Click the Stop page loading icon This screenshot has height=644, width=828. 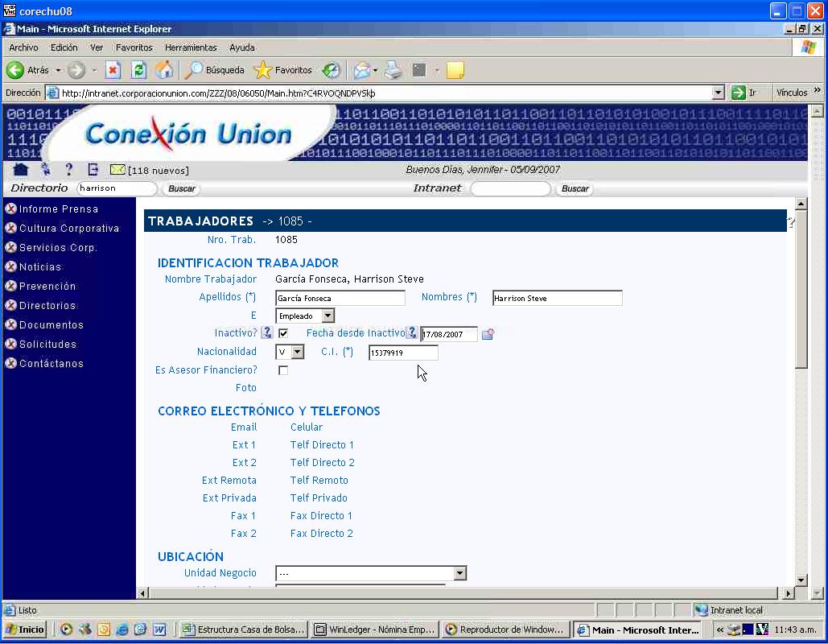[x=113, y=70]
